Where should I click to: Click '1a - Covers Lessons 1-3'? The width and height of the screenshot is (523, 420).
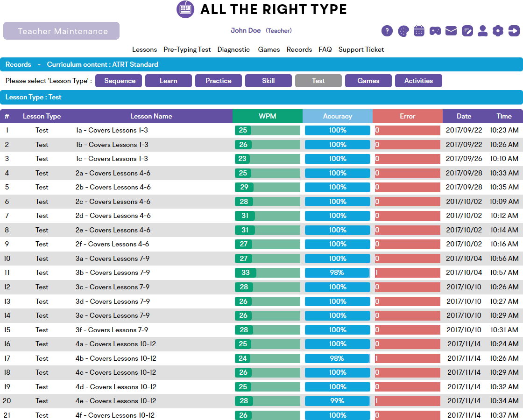[112, 130]
